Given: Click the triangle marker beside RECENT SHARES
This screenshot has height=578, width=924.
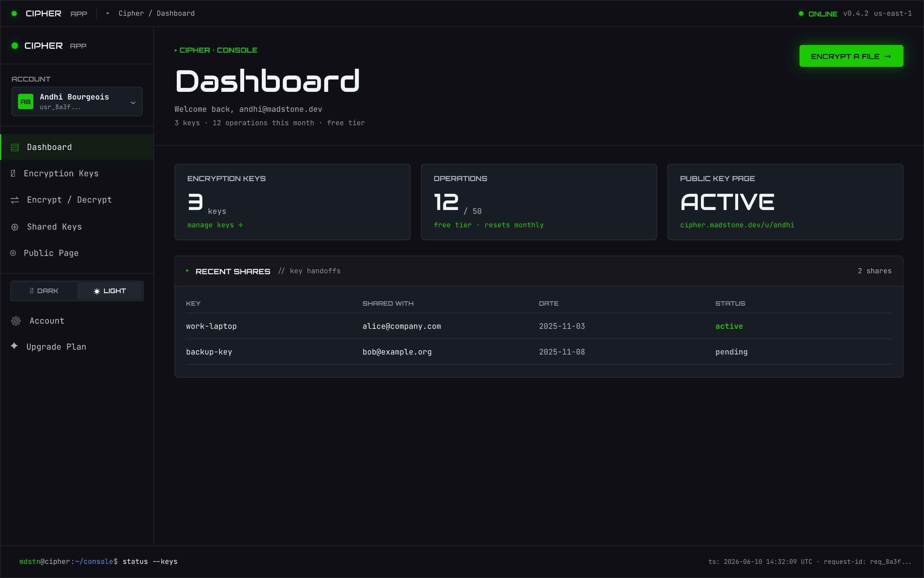Looking at the screenshot, I should coord(187,271).
